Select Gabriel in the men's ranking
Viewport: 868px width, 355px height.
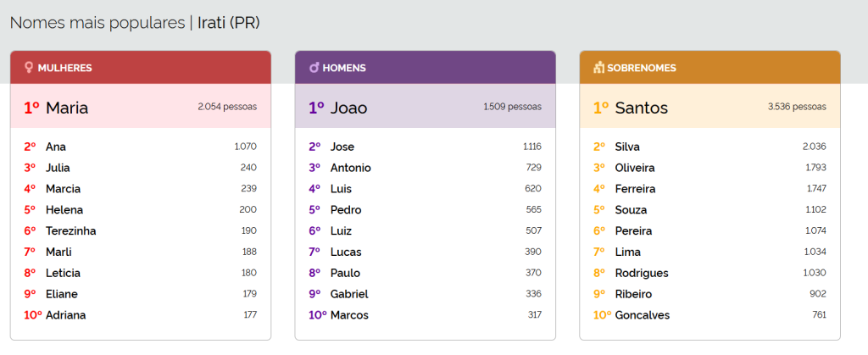[349, 294]
